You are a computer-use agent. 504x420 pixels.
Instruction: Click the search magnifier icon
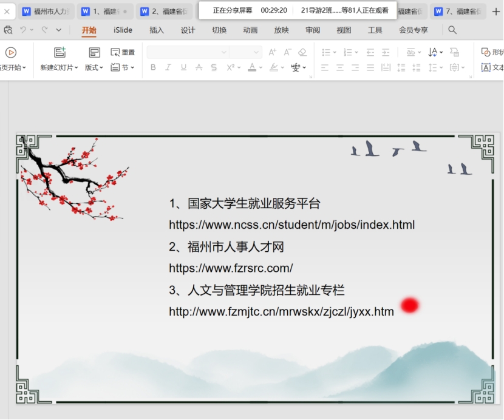[x=452, y=30]
